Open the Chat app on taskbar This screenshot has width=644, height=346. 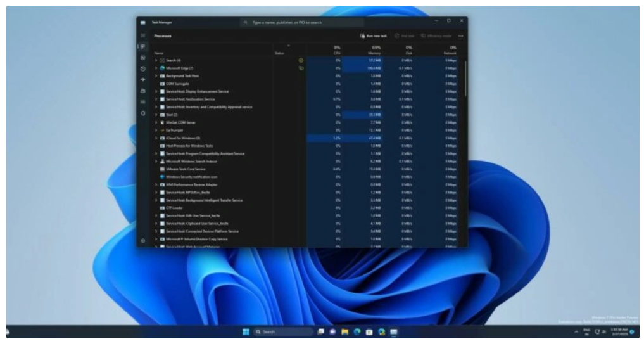[x=332, y=331]
